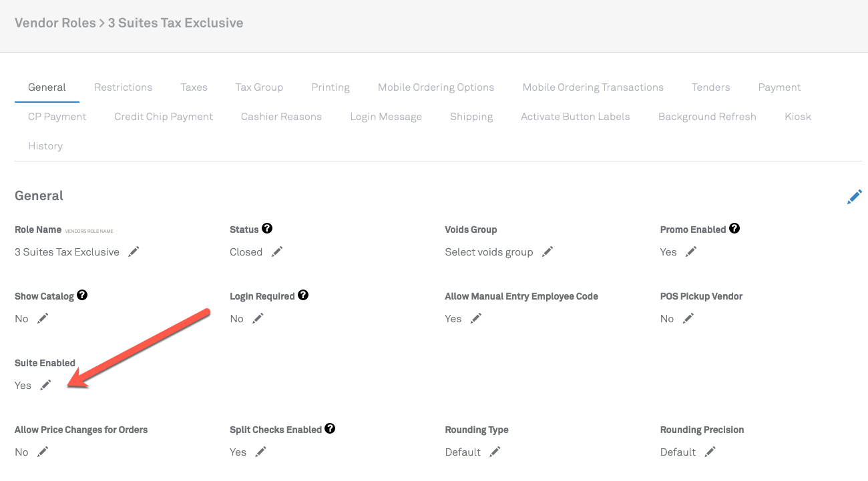This screenshot has width=868, height=481.
Task: Click help icon next to Login Required
Action: pyautogui.click(x=303, y=295)
